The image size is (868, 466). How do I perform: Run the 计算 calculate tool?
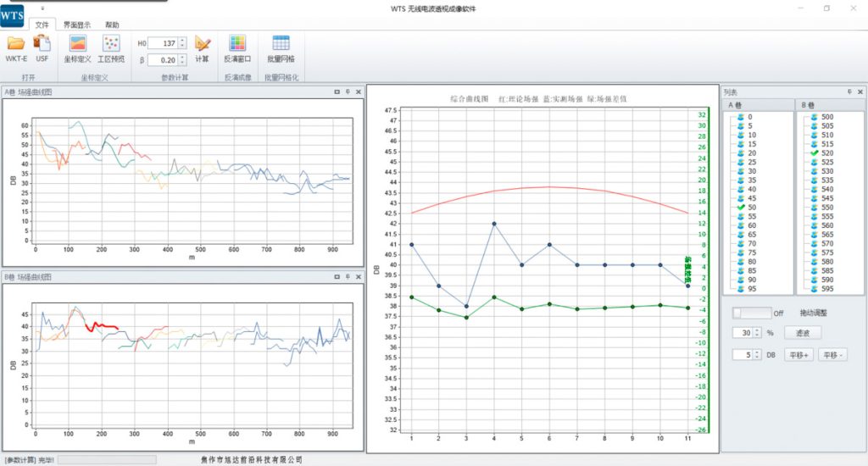coord(202,48)
